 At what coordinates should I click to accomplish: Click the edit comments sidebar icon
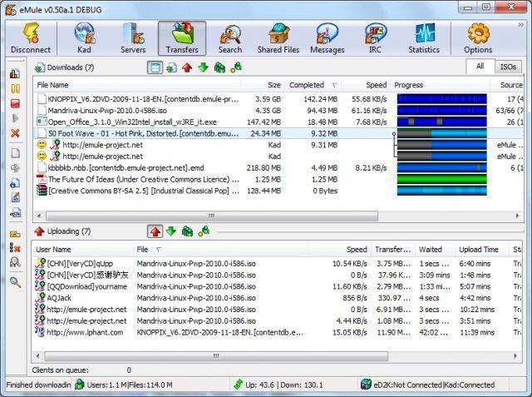coord(16,197)
